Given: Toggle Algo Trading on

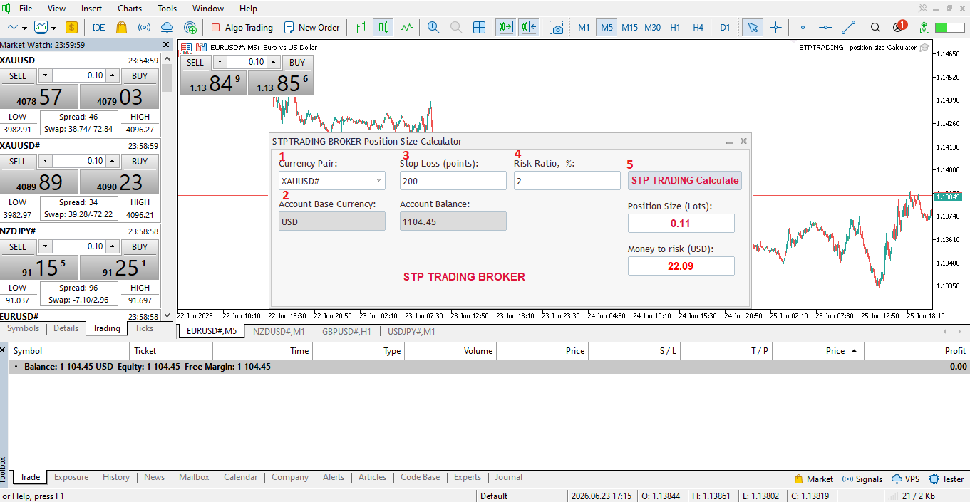Looking at the screenshot, I should click(242, 28).
